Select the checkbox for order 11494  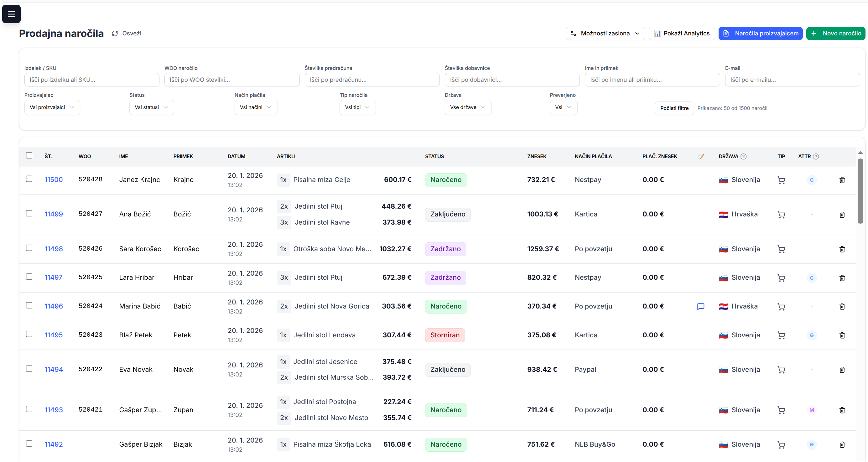click(29, 369)
